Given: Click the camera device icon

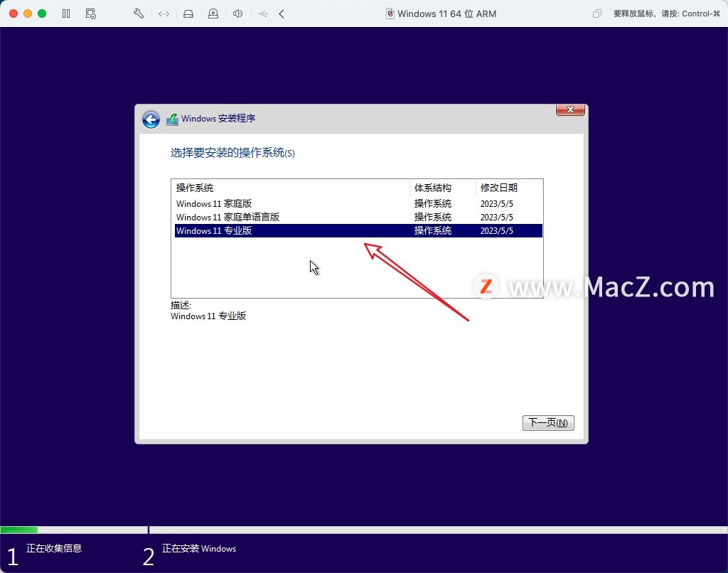Looking at the screenshot, I should [x=213, y=14].
